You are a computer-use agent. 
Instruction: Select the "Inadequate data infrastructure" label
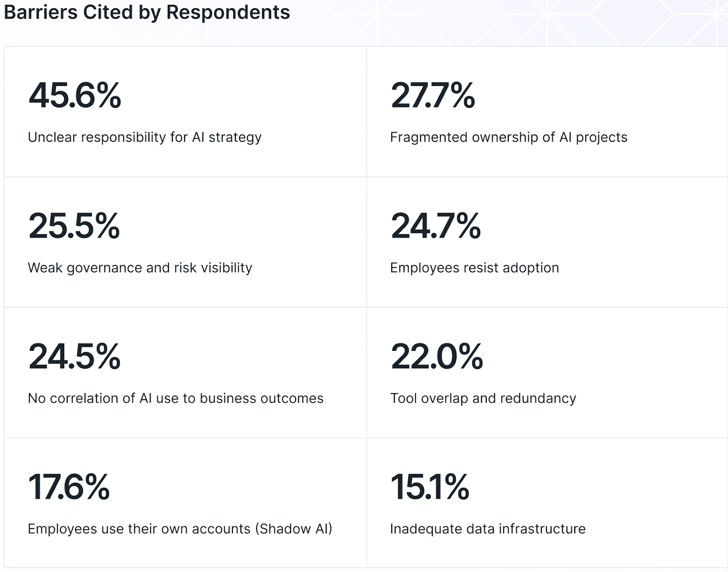pos(488,529)
